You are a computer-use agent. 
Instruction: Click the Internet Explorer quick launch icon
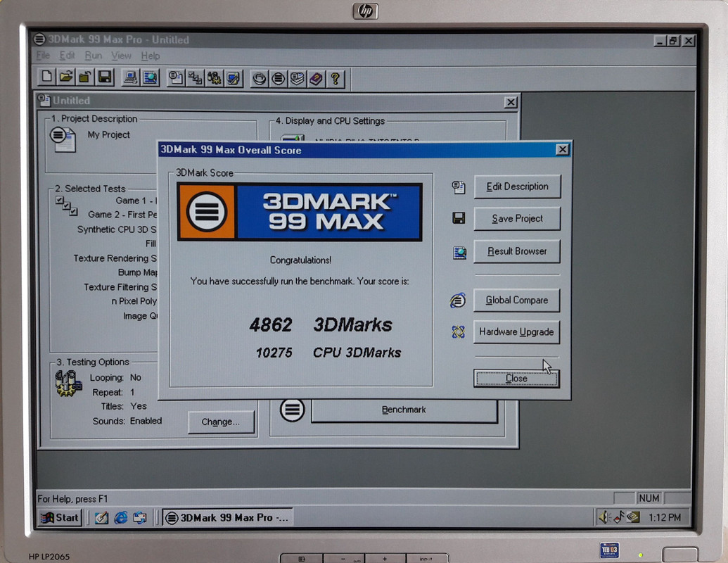121,517
